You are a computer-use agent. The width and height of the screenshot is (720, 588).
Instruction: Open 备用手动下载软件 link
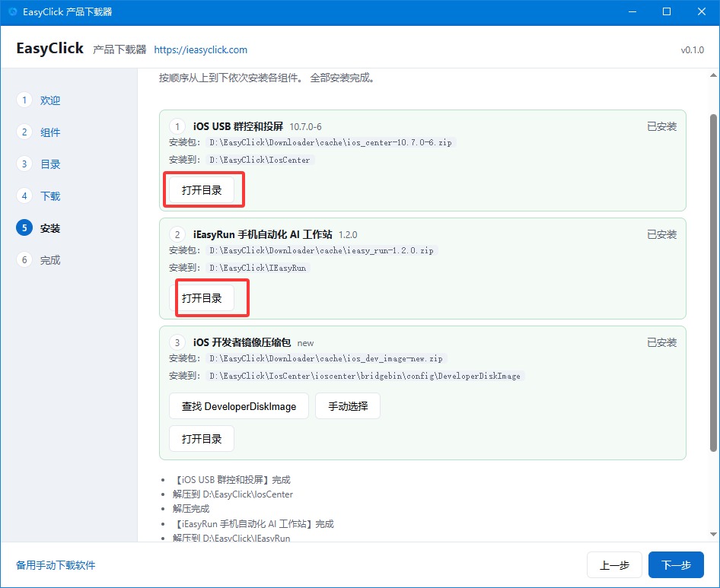[x=56, y=565]
